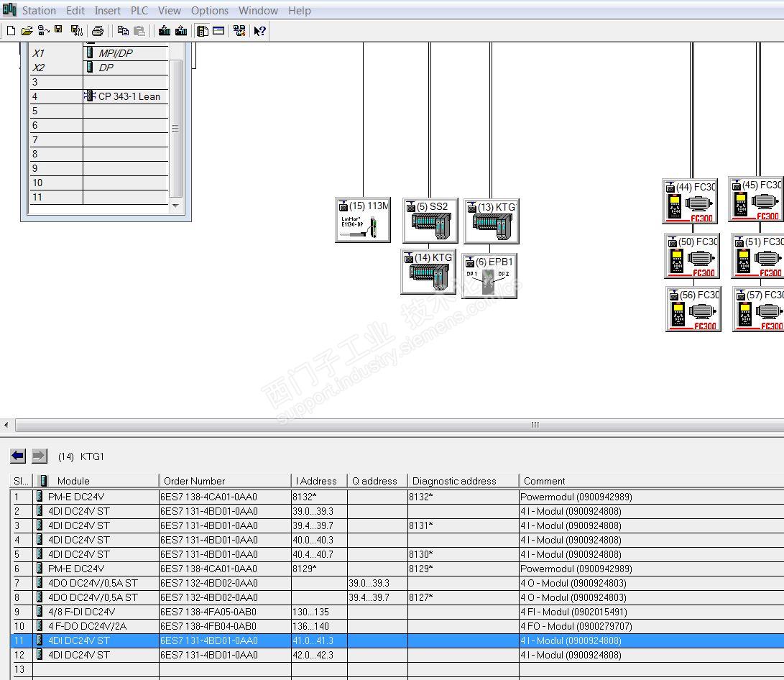Click the Paste toolbar icon
Screen dimensions: 784x680
click(x=139, y=31)
